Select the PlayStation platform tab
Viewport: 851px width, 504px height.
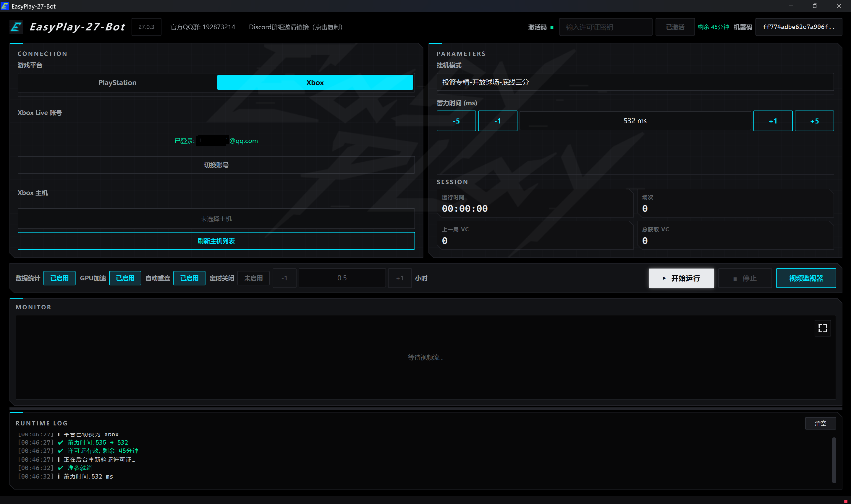[117, 82]
